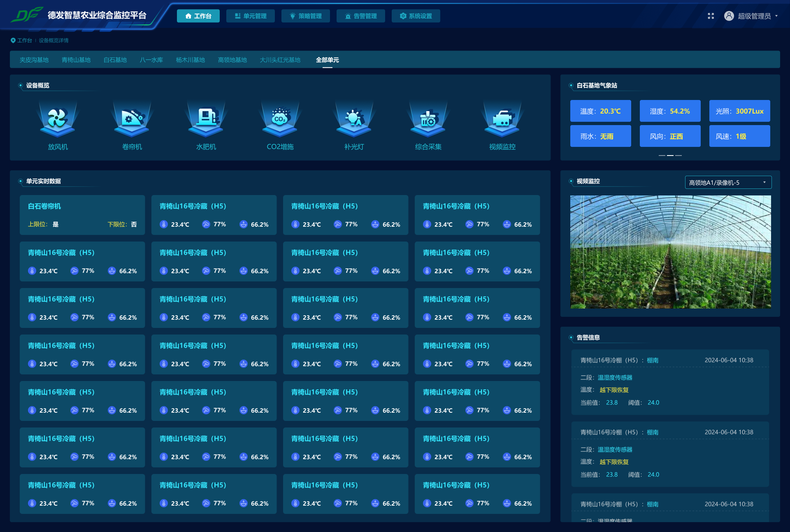
Task: Switch to the 白石基地 tab
Action: click(x=115, y=60)
